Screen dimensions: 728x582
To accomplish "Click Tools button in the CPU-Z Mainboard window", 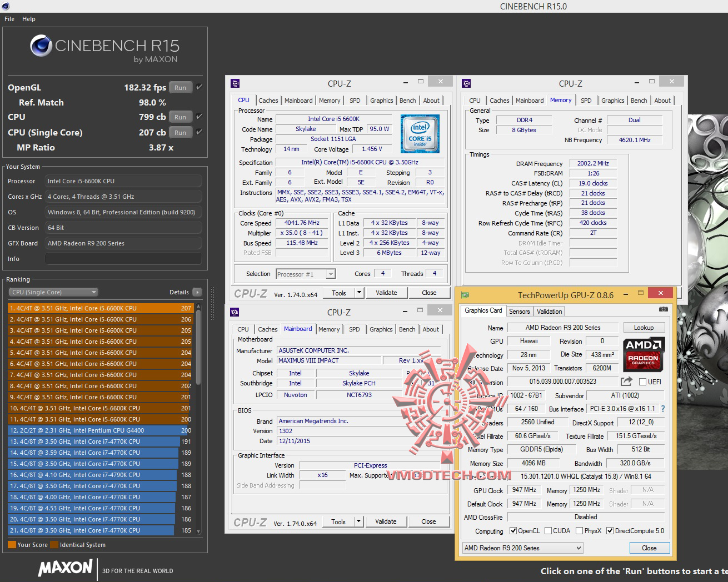I will [338, 521].
